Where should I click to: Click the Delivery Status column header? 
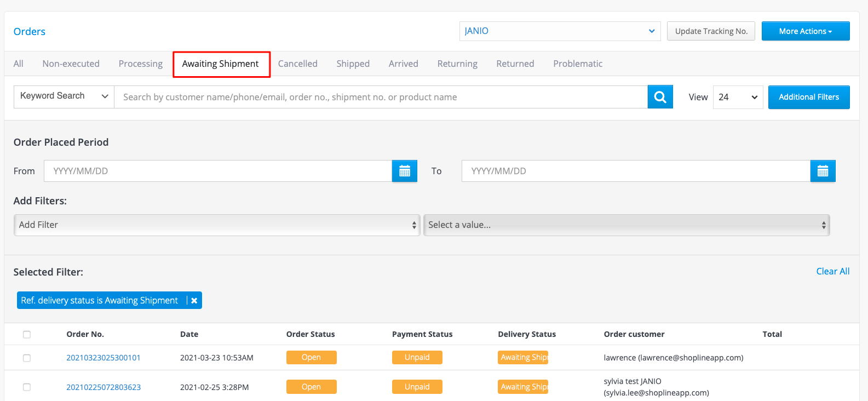point(527,334)
